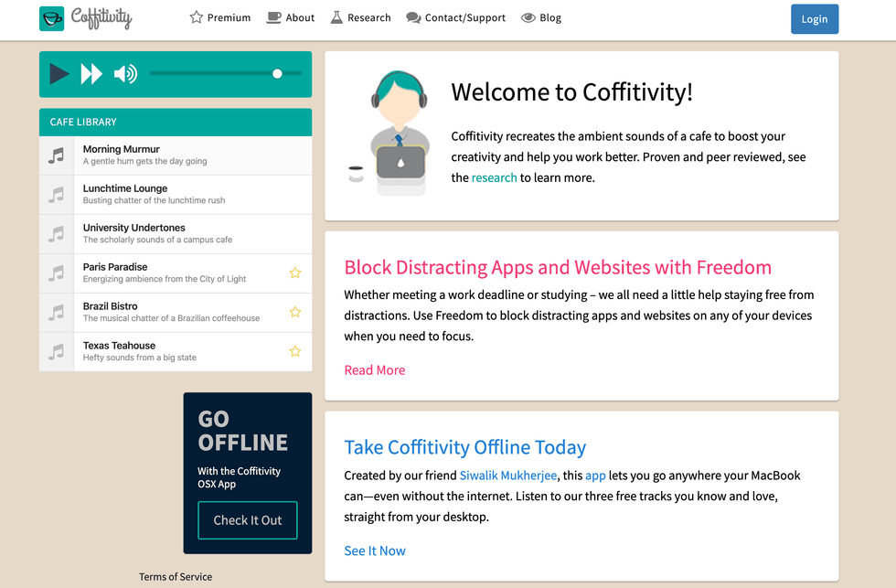Select the music note beside Morning Murmur
The width and height of the screenshot is (896, 588).
(57, 155)
